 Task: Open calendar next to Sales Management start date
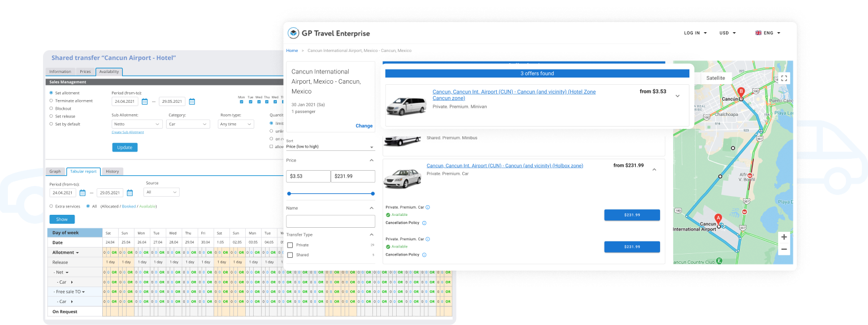[145, 102]
